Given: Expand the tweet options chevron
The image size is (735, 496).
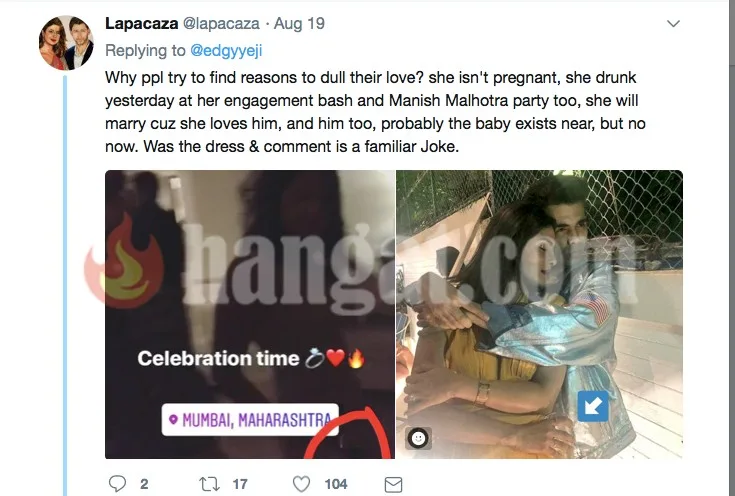Looking at the screenshot, I should click(673, 23).
